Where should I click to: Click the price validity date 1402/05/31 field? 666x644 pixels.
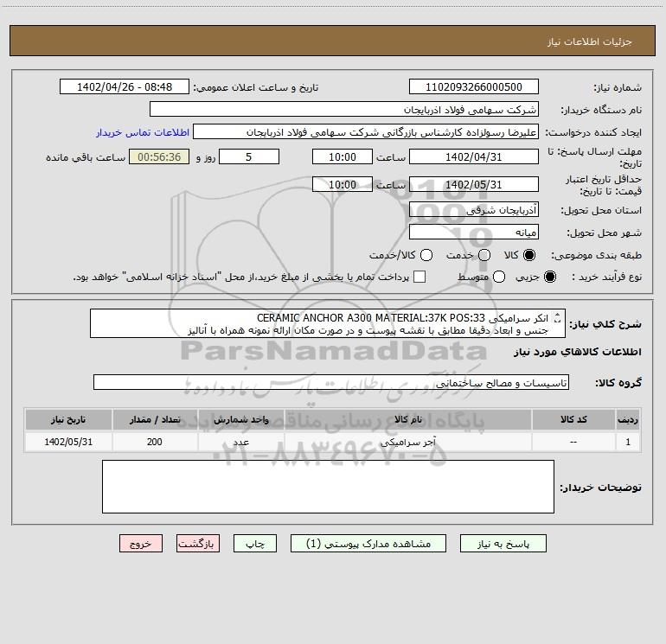pos(474,184)
